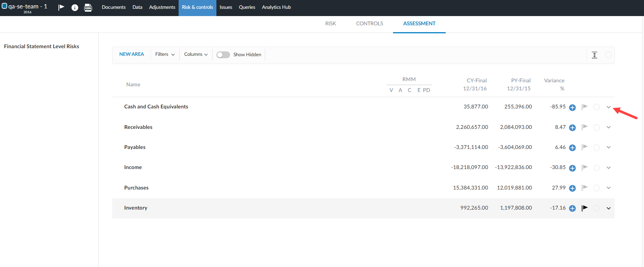
Task: Click the CY-Final 12/31/16 header
Action: (x=475, y=84)
